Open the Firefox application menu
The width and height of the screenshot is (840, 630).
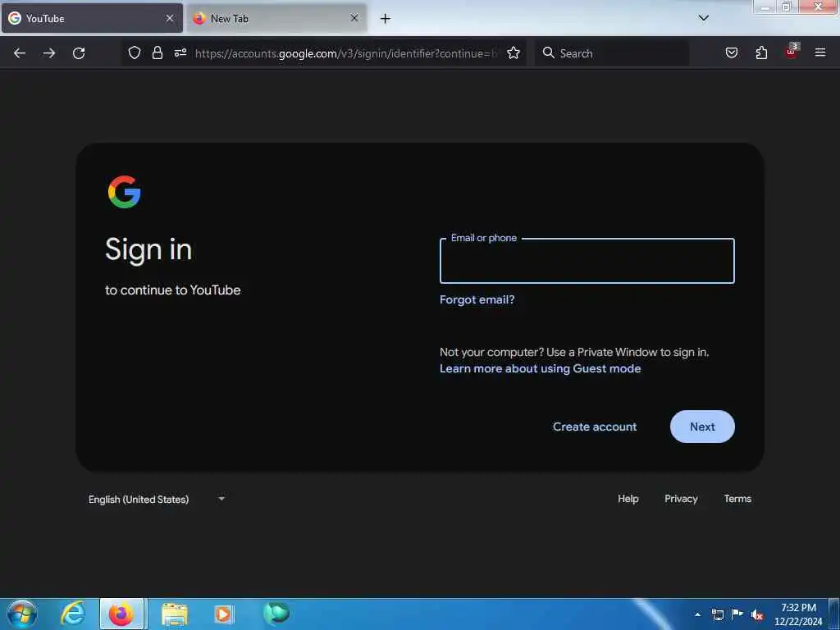820,52
